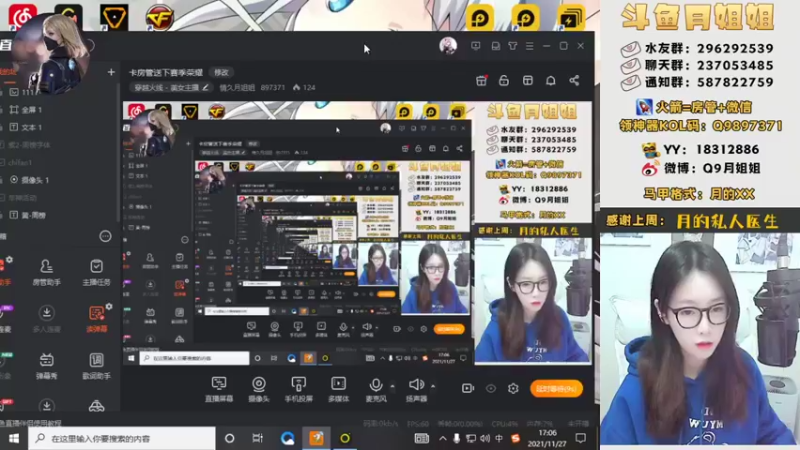Click the streamer webcam view at right

[x=699, y=338]
